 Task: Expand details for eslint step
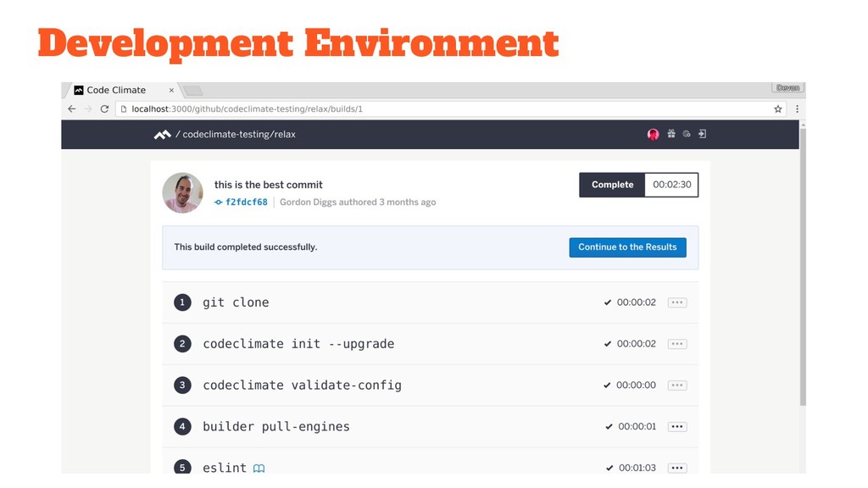677,468
